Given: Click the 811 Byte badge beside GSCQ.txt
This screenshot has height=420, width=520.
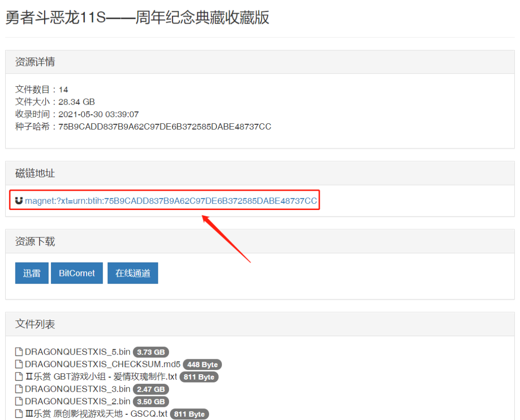Looking at the screenshot, I should click(x=189, y=414).
